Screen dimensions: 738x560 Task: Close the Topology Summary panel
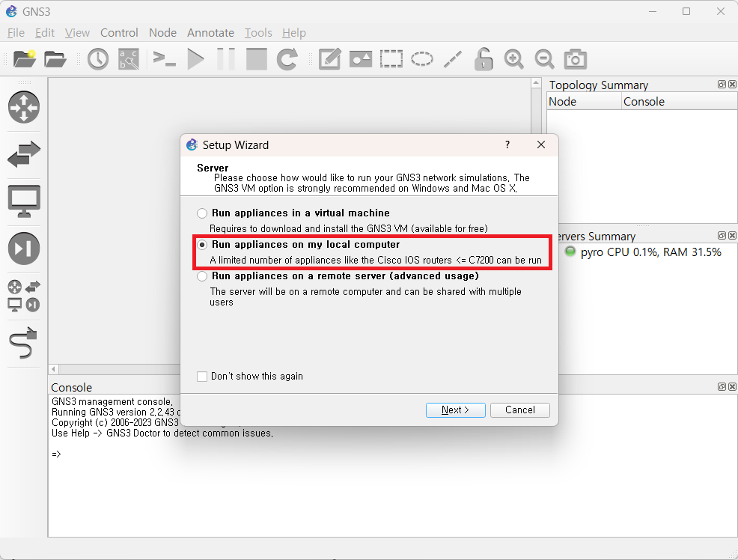[732, 85]
